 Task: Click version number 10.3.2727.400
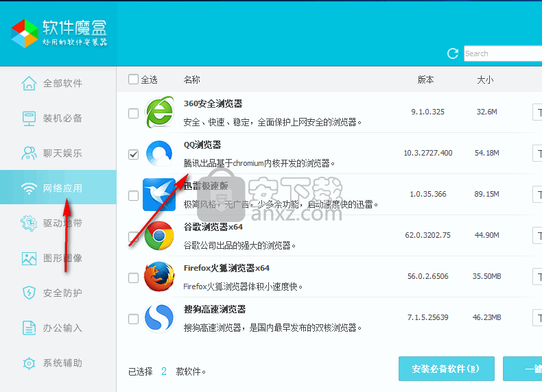[428, 153]
